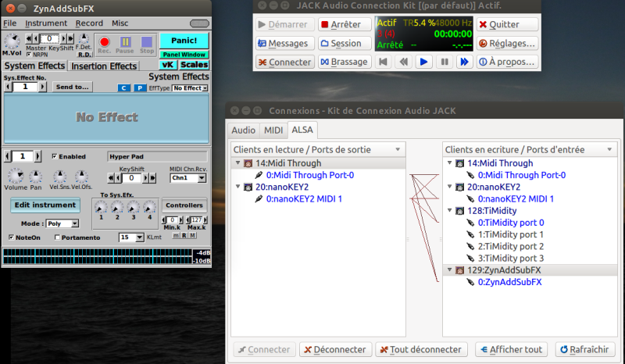
Task: Click the F.Det. fine detune knob
Action: [x=84, y=38]
